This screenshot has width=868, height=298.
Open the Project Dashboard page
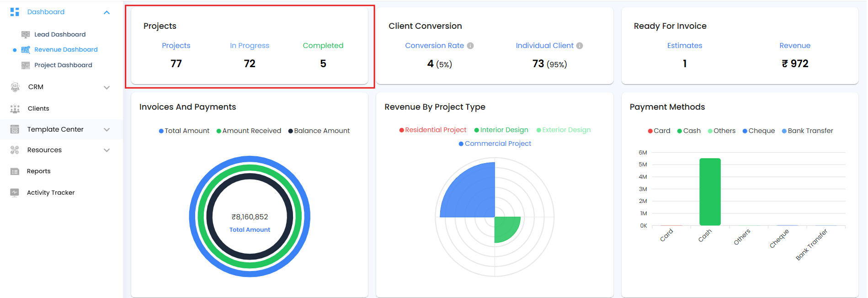pyautogui.click(x=63, y=65)
